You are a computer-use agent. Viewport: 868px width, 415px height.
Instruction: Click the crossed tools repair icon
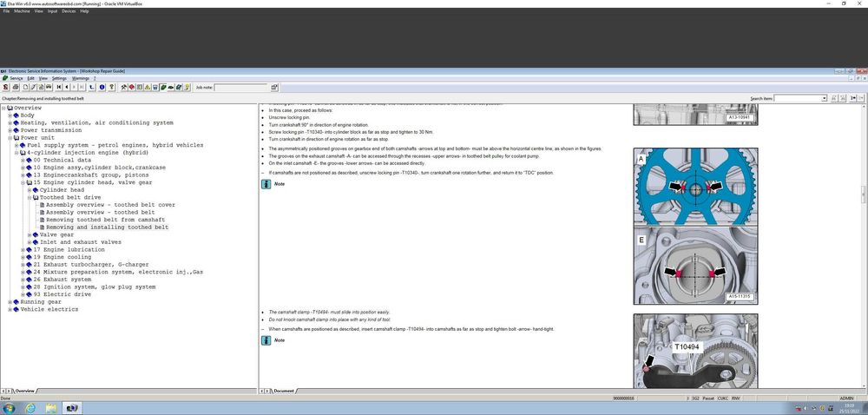coord(124,88)
